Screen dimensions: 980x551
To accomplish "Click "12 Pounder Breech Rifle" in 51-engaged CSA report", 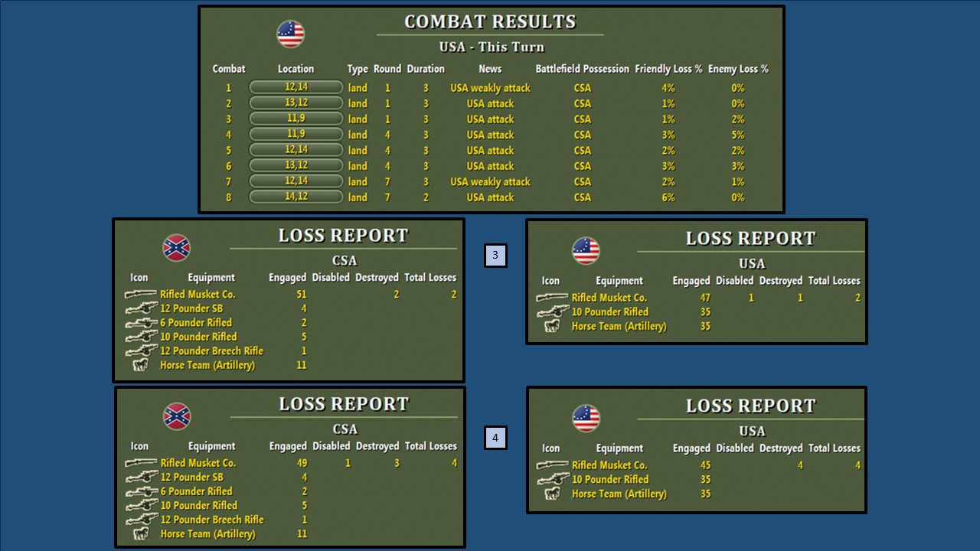I will pos(211,350).
